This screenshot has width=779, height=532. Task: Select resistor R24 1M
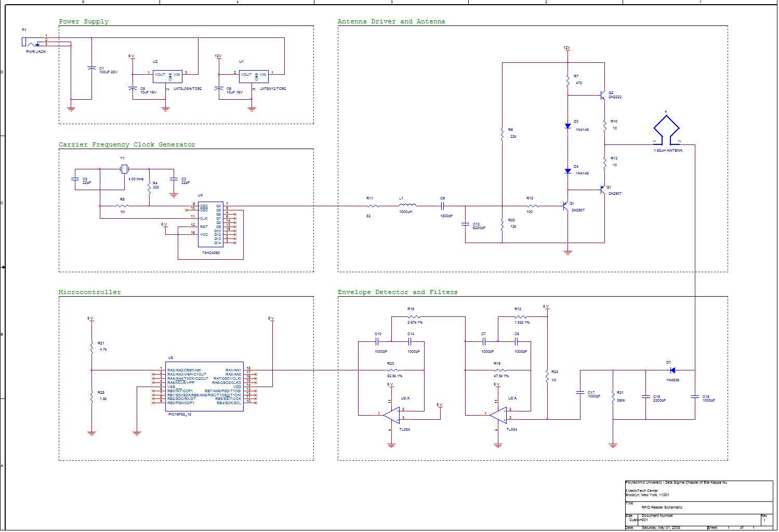coord(547,376)
